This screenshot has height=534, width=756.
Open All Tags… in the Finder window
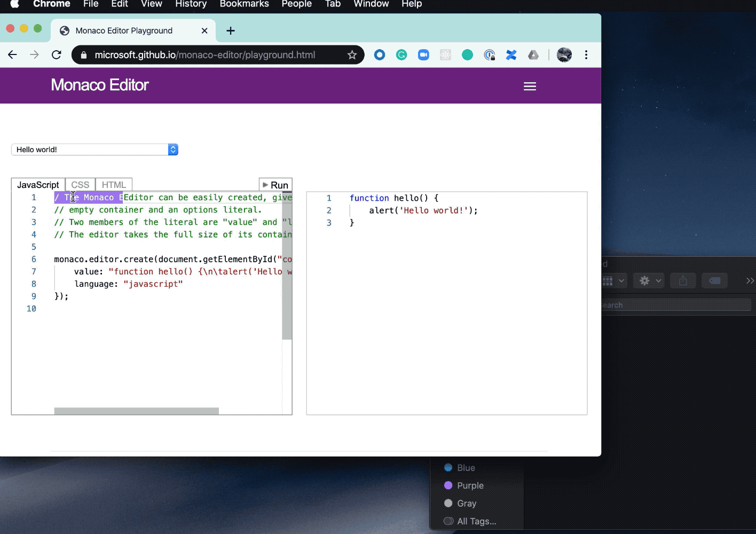click(x=470, y=521)
